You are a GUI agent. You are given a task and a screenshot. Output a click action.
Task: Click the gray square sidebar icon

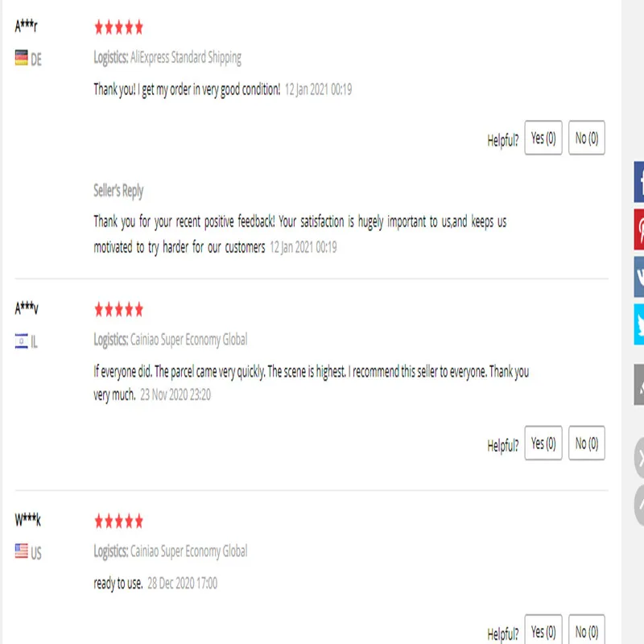(639, 385)
